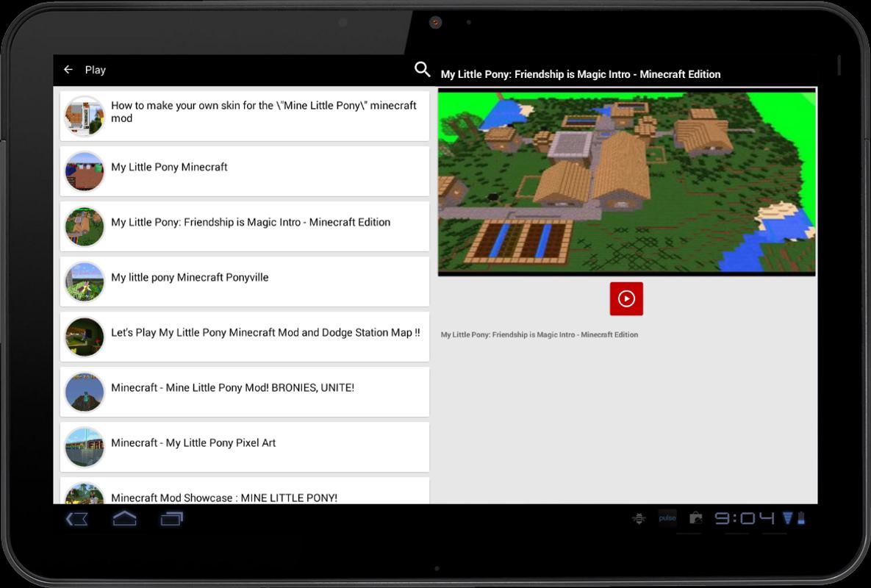Click the 9:04 clock in the status bar
Screen dimensions: 871x588
coord(745,519)
